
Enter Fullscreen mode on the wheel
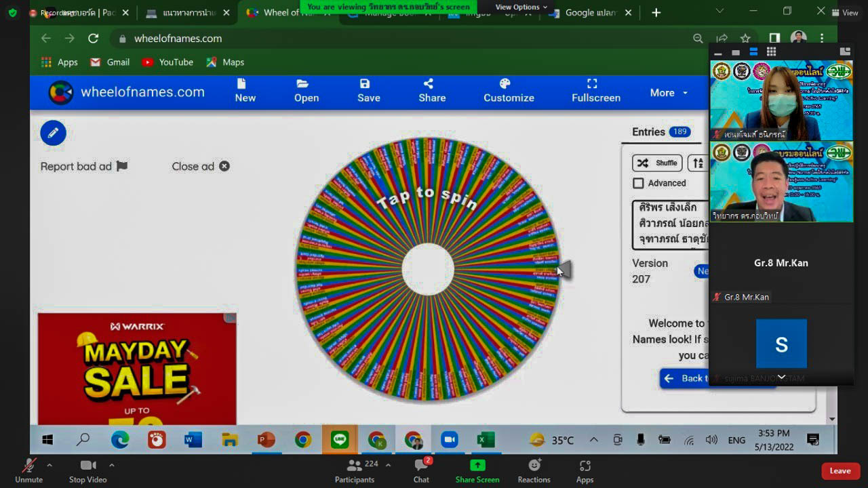(595, 90)
